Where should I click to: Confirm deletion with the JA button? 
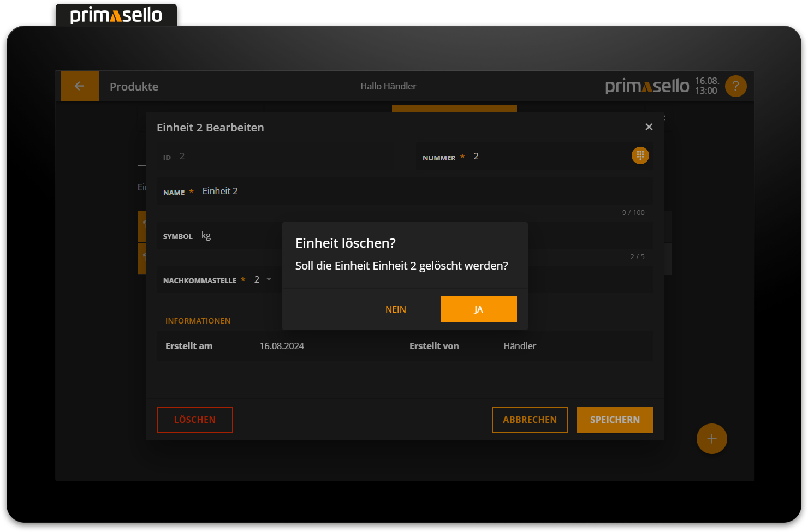click(478, 309)
